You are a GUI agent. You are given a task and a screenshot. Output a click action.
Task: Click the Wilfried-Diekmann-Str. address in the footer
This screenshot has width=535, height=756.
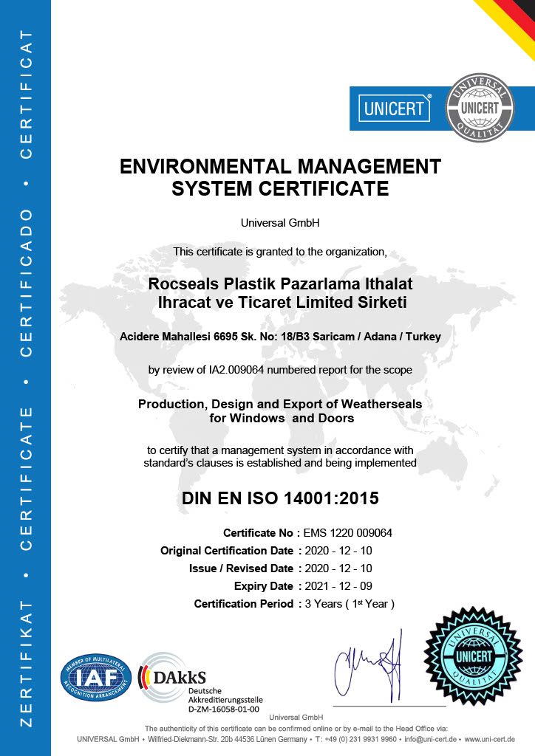tap(227, 739)
